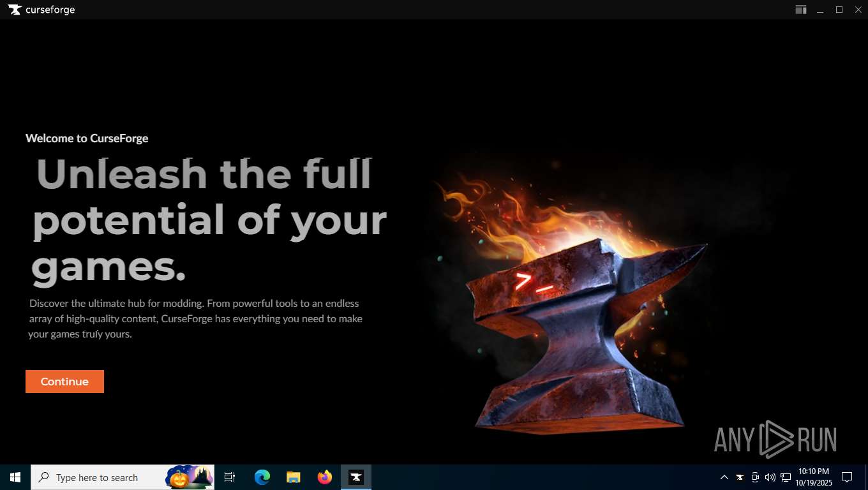Open network settings tray icon

[x=786, y=477]
